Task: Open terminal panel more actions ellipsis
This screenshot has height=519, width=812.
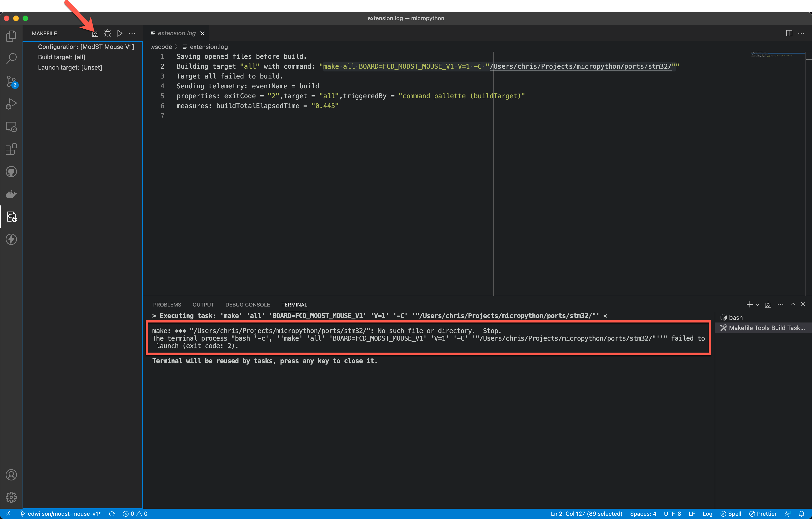Action: tap(780, 305)
